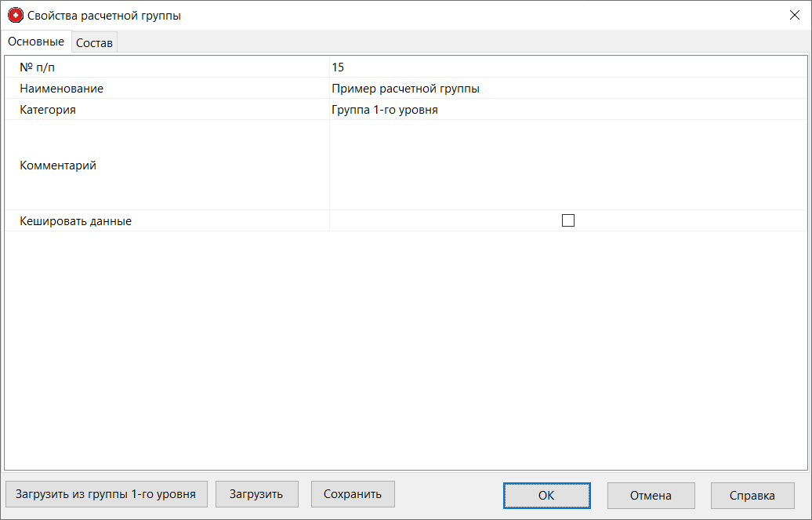The image size is (812, 520).
Task: Enable the Кешировать данные checkbox
Action: pos(568,220)
